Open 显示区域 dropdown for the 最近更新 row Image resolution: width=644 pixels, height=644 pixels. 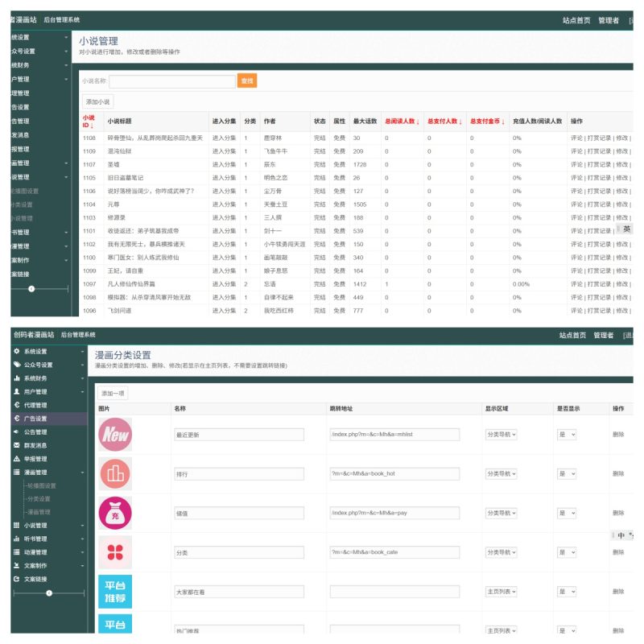click(501, 434)
